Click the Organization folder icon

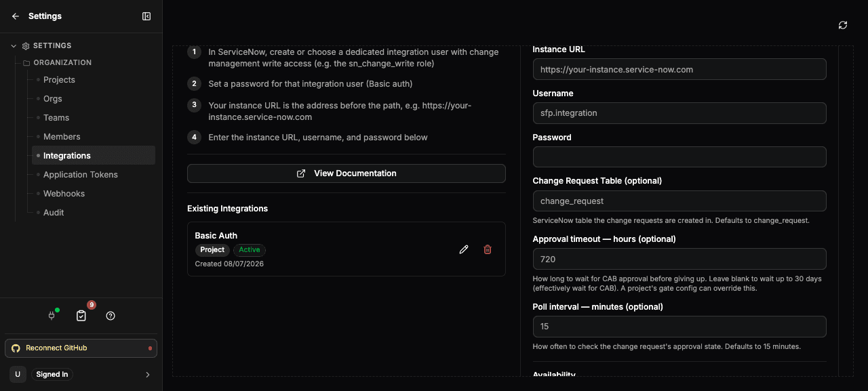(x=26, y=63)
